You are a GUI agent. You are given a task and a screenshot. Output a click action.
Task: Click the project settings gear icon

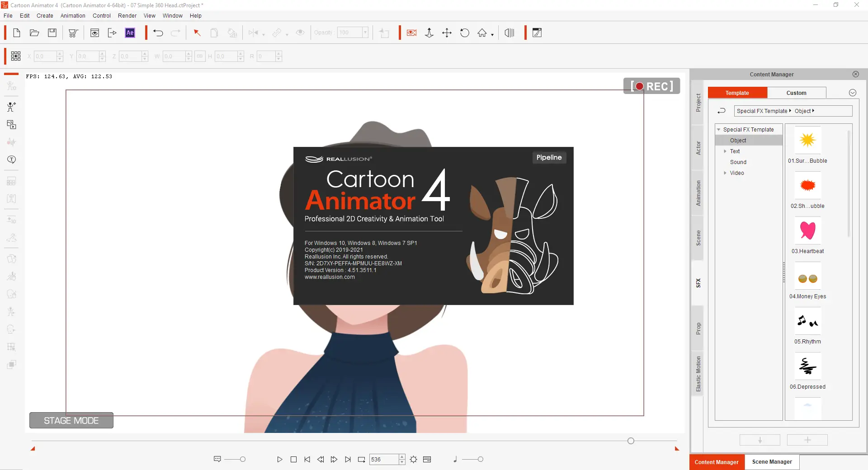(413, 459)
